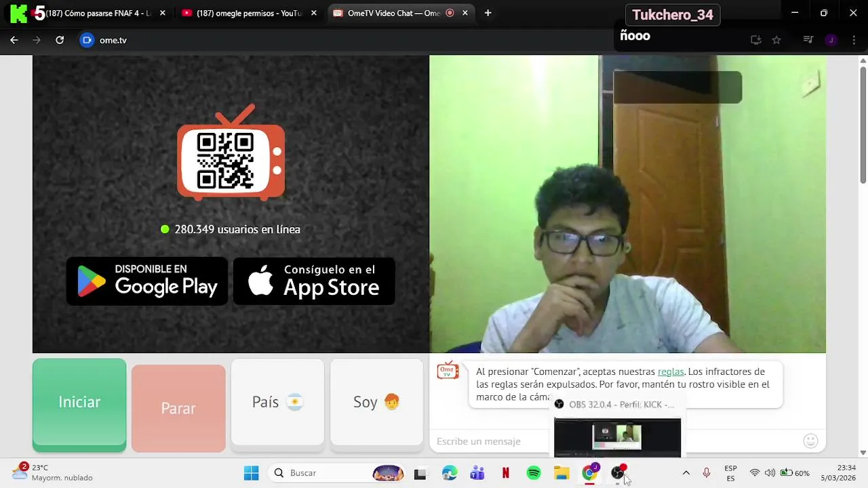This screenshot has width=868, height=488.
Task: Open the emoji smiley picker
Action: pos(810,441)
